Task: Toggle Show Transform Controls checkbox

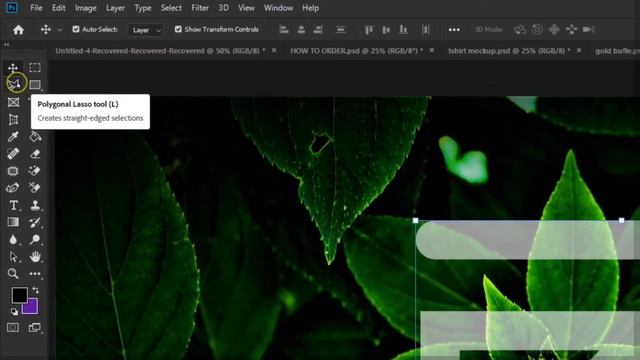Action: tap(178, 29)
